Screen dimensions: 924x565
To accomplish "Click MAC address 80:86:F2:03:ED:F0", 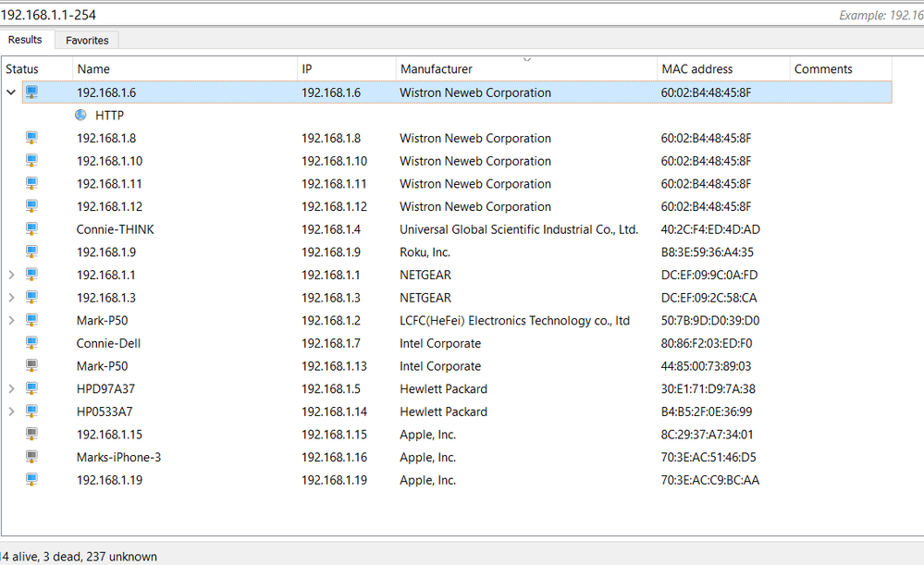I will coord(707,343).
